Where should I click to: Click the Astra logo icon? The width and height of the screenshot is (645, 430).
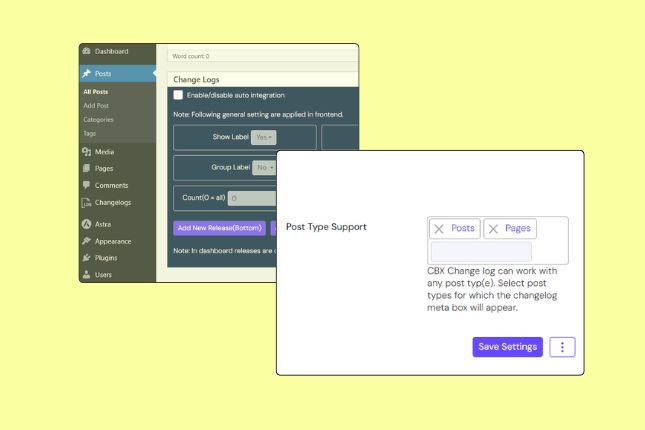pyautogui.click(x=86, y=224)
